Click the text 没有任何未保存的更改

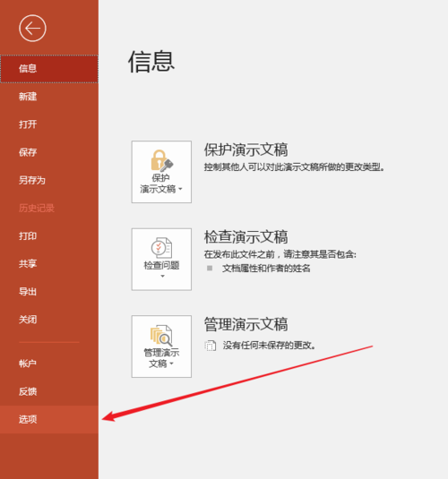269,346
